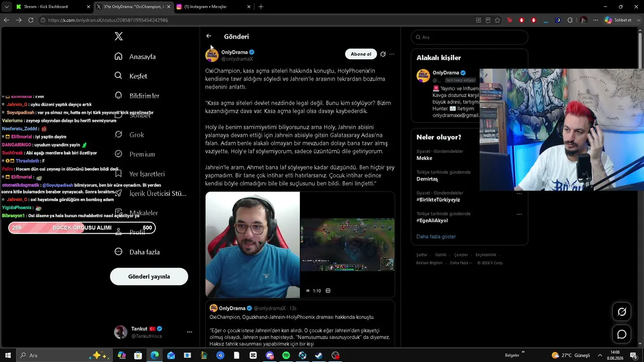Open the Copilot Sohbet et button
644x362 pixels.
[x=618, y=20]
